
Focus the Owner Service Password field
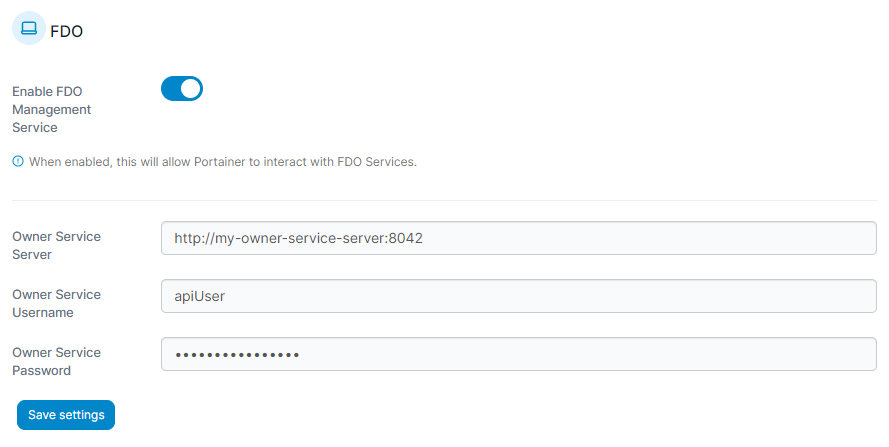(519, 355)
